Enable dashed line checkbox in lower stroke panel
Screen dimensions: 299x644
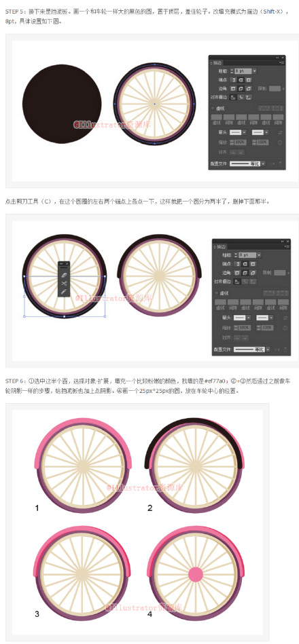point(216,293)
